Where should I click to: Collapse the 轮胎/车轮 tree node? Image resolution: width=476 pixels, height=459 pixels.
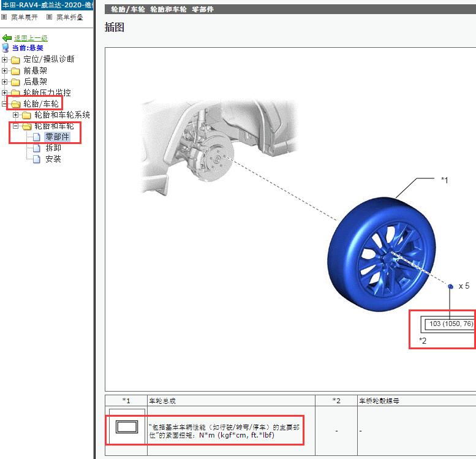4,104
